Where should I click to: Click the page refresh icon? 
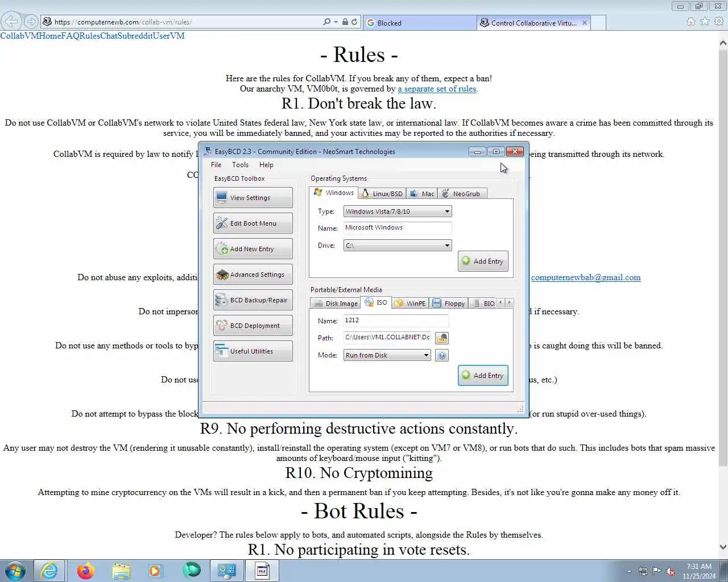(x=354, y=22)
